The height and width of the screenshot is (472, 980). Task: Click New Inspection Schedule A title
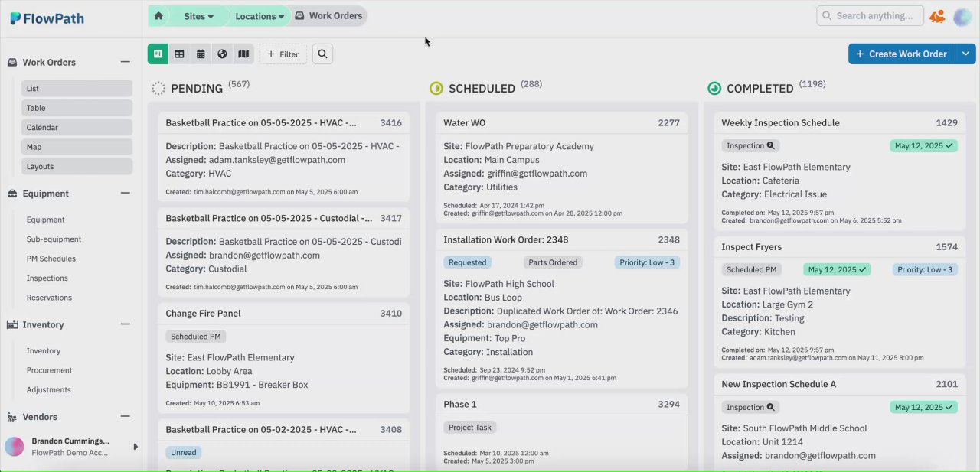coord(779,385)
